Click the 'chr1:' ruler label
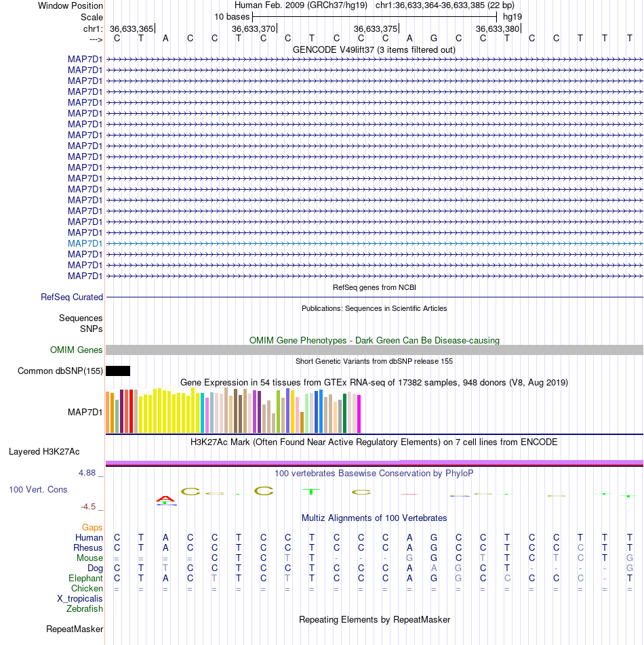Image resolution: width=644 pixels, height=645 pixels. pyautogui.click(x=93, y=28)
